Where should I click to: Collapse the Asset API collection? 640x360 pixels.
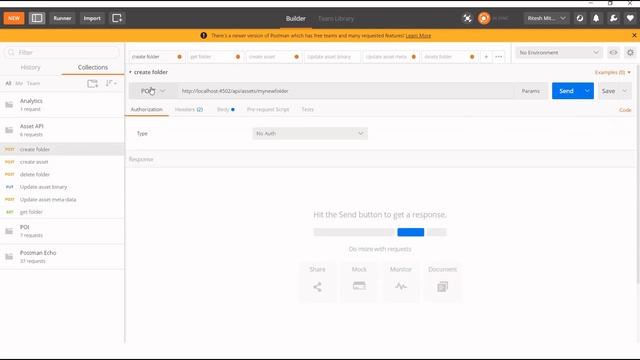tap(62, 130)
